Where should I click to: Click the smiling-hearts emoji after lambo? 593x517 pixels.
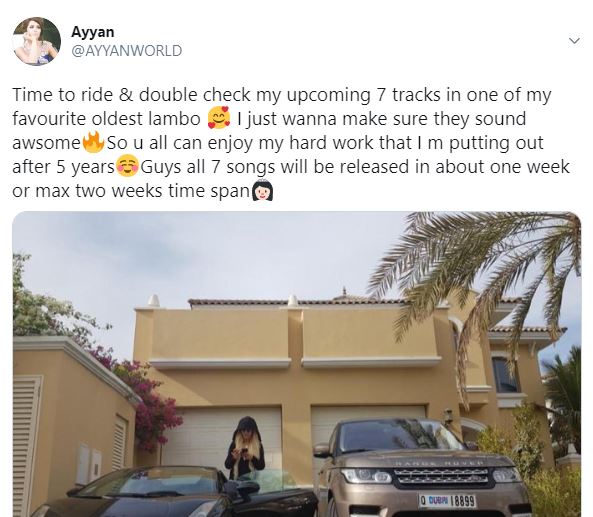219,118
